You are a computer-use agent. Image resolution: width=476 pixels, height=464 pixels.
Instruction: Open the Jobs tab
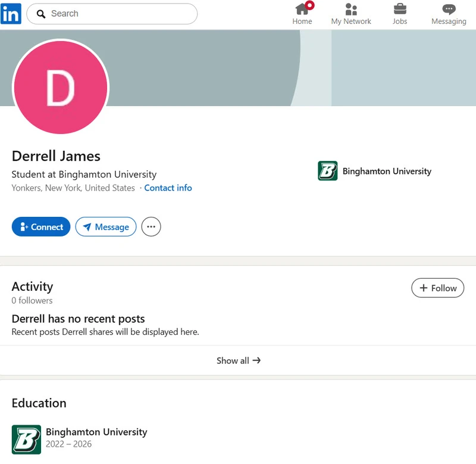[400, 14]
